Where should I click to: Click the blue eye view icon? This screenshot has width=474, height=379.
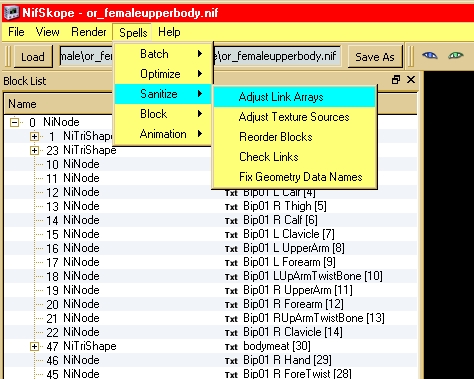pyautogui.click(x=430, y=55)
